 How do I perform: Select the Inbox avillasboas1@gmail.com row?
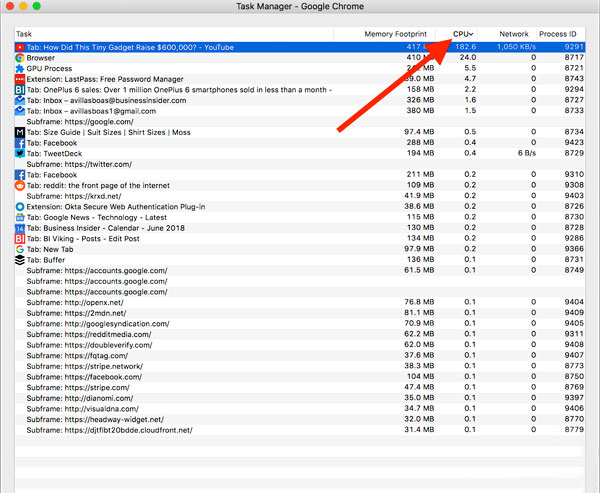coord(300,111)
